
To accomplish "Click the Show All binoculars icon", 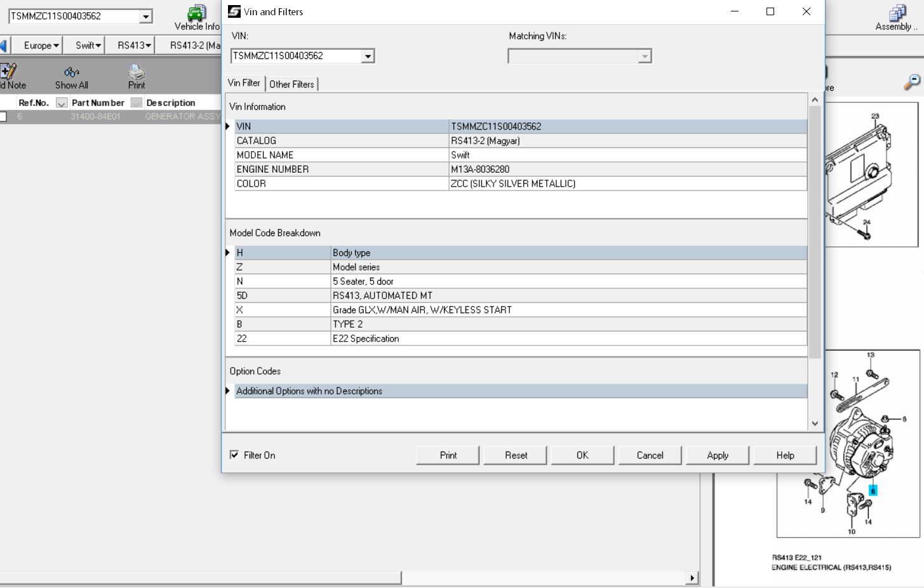I will pos(71,72).
